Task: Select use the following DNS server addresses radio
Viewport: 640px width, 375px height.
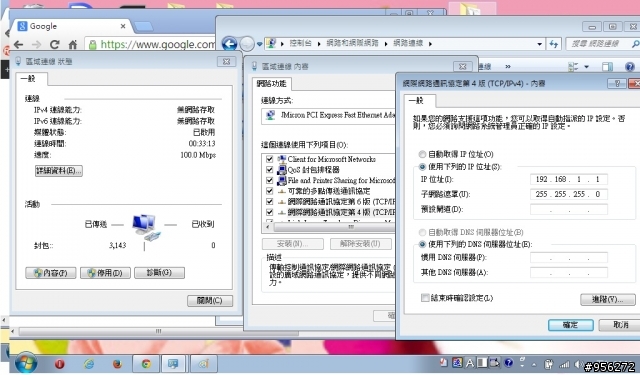Action: [x=422, y=244]
